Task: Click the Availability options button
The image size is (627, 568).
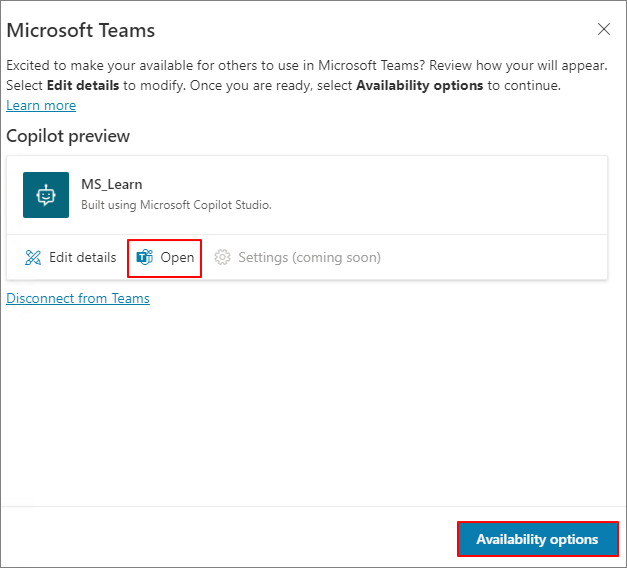Action: 537,539
